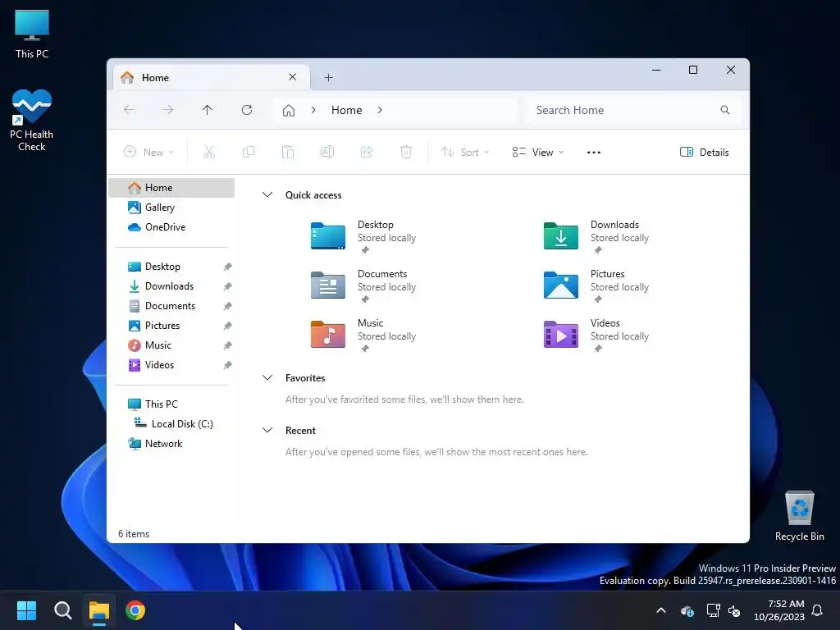The height and width of the screenshot is (630, 840).
Task: Open the Windows Start menu
Action: 26,610
